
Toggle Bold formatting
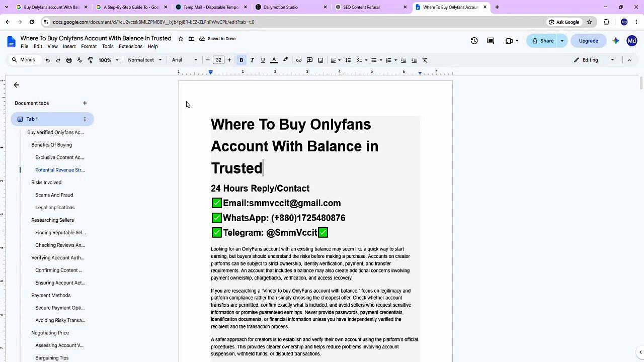pos(242,60)
